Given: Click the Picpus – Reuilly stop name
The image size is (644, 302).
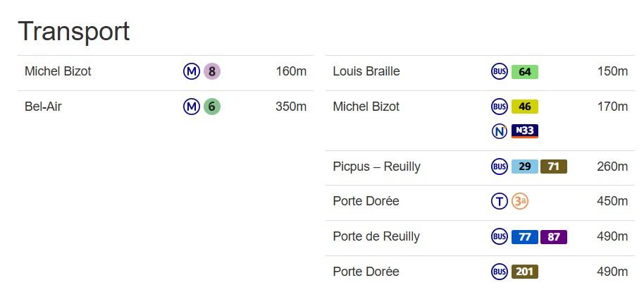Looking at the screenshot, I should coord(376,167).
